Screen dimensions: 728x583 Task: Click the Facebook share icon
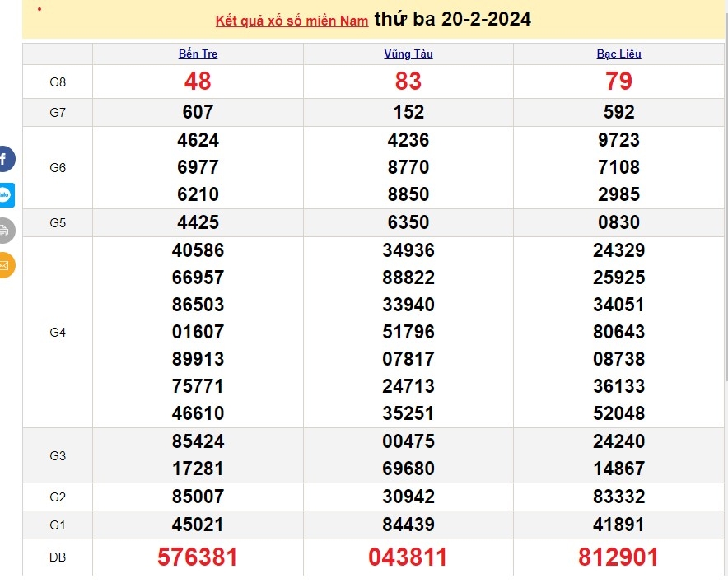point(5,158)
